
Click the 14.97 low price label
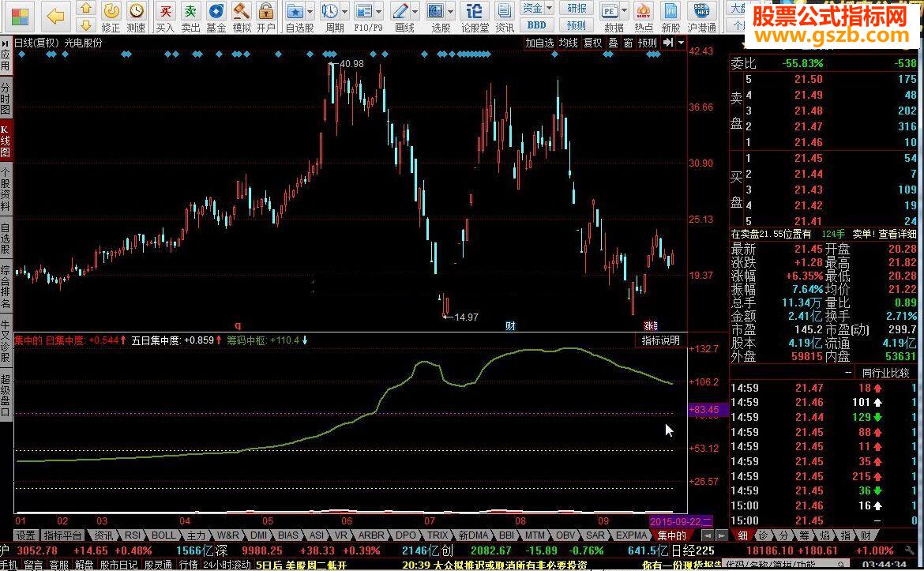click(x=466, y=317)
